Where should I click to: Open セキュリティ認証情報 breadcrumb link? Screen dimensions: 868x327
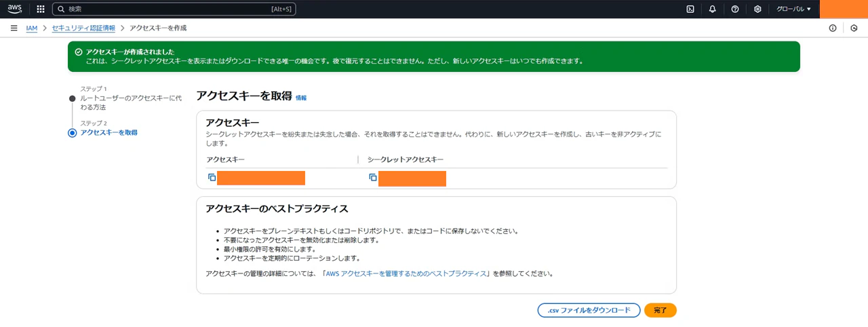pyautogui.click(x=83, y=28)
